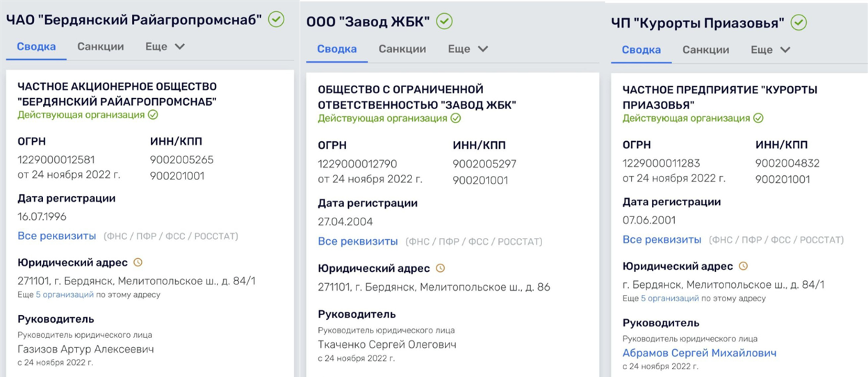Open Все реквизиты link in Райагропромснаб card
The height and width of the screenshot is (377, 868).
pos(57,236)
